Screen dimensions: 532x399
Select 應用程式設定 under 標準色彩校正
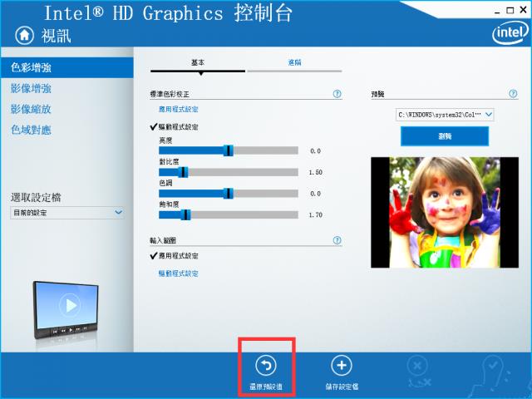[179, 109]
